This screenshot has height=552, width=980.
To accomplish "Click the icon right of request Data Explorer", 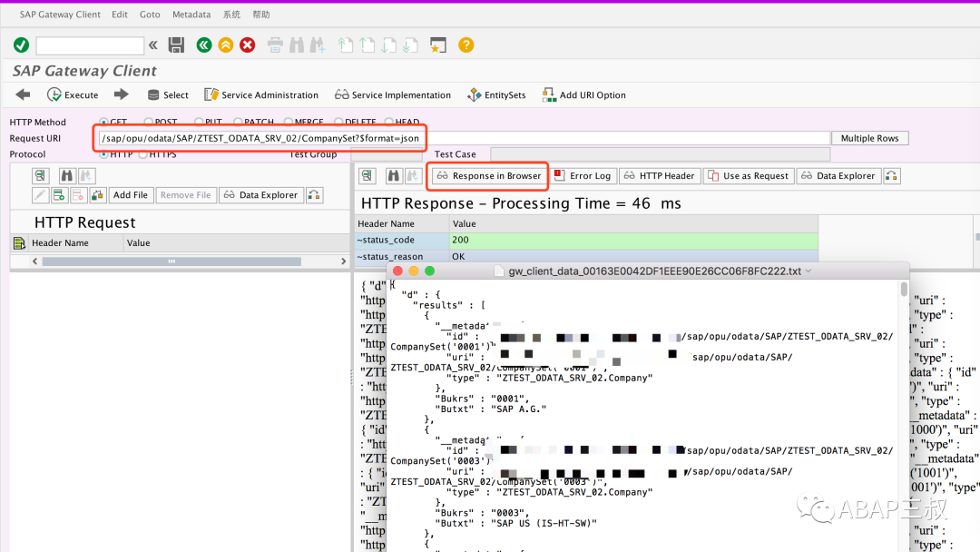I will click(314, 195).
